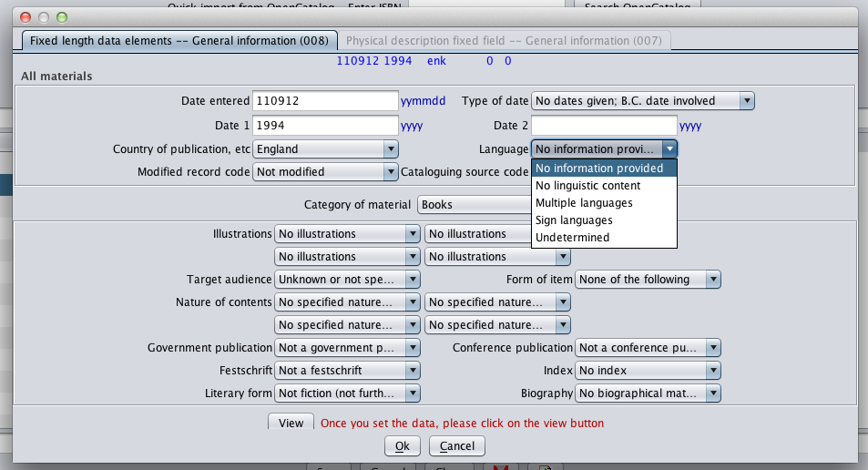The image size is (868, 470).
Task: Click the empty Date 2 field
Action: pyautogui.click(x=603, y=125)
